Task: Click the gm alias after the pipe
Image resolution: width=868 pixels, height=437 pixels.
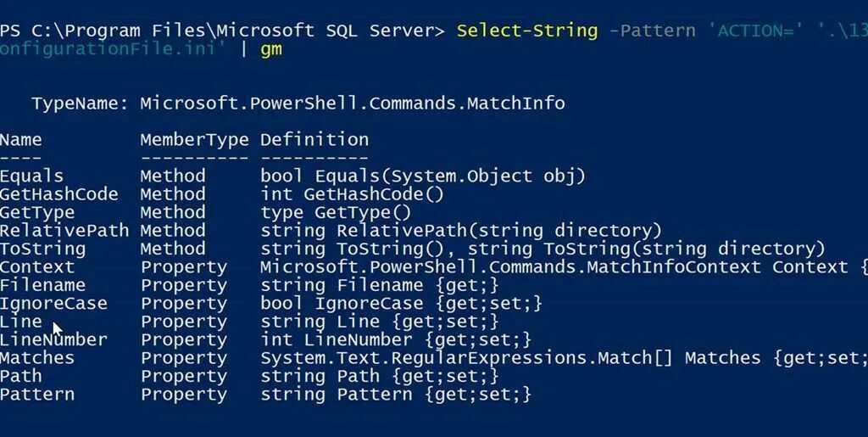Action: coord(271,50)
